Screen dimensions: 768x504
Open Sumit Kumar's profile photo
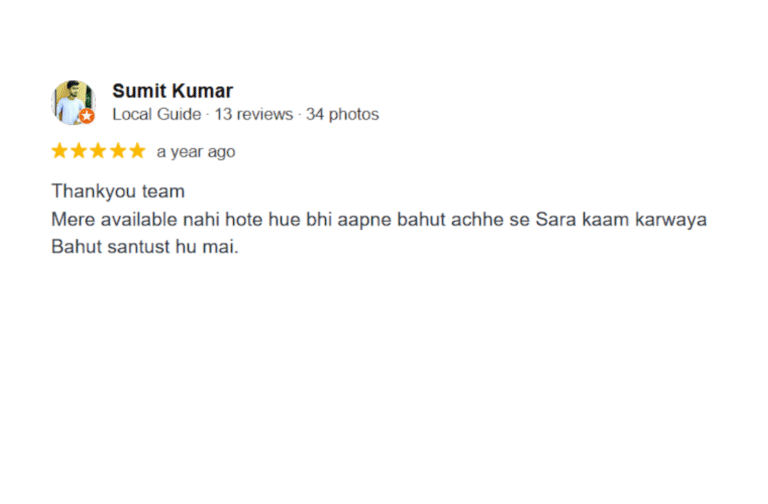tap(73, 102)
